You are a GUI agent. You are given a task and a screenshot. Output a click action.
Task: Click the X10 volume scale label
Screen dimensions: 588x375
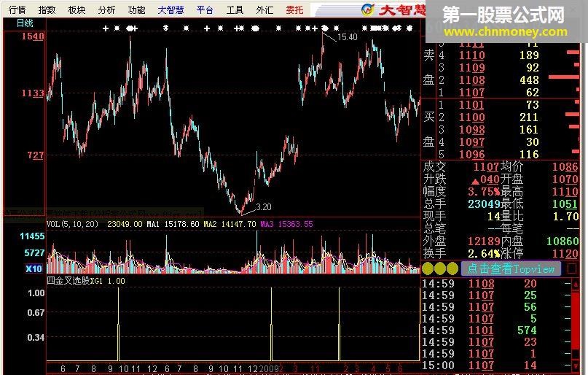point(34,268)
